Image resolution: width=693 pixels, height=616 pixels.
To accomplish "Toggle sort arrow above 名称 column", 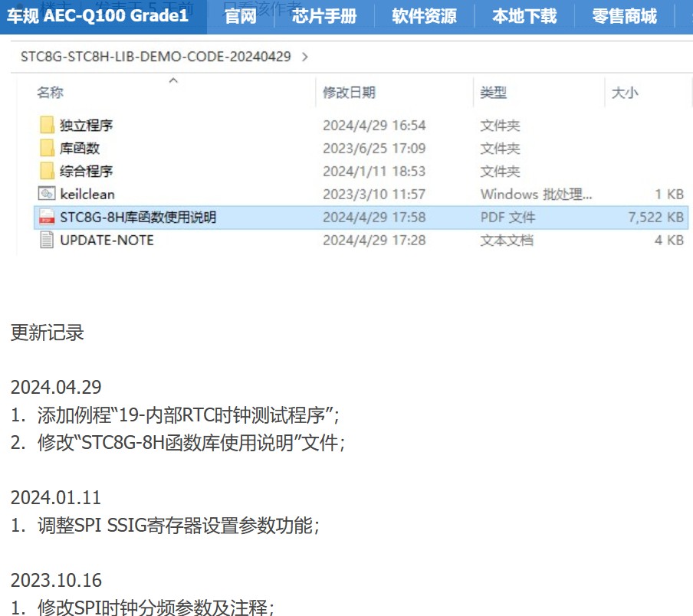I will point(173,80).
